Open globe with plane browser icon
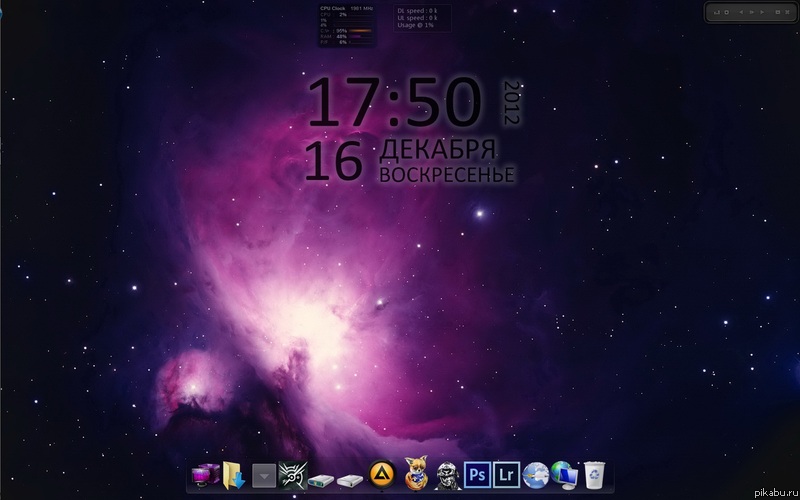 coord(536,475)
